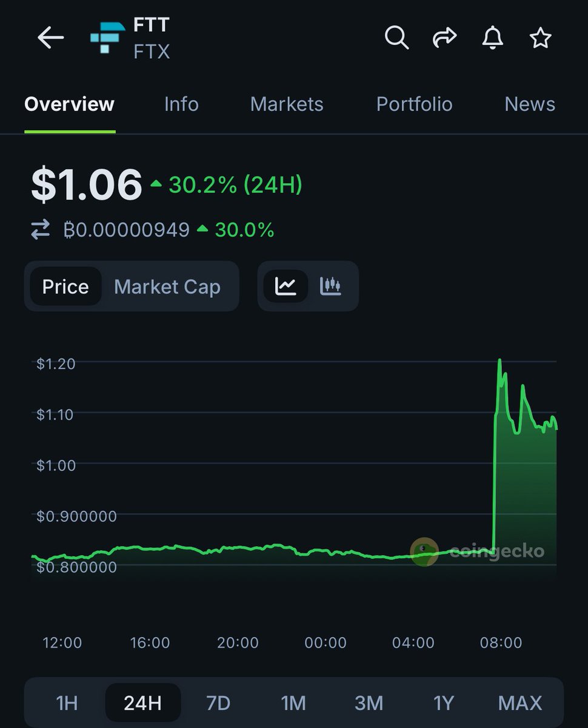
Task: Tap the BTC conversion swap arrows icon
Action: pyautogui.click(x=41, y=230)
